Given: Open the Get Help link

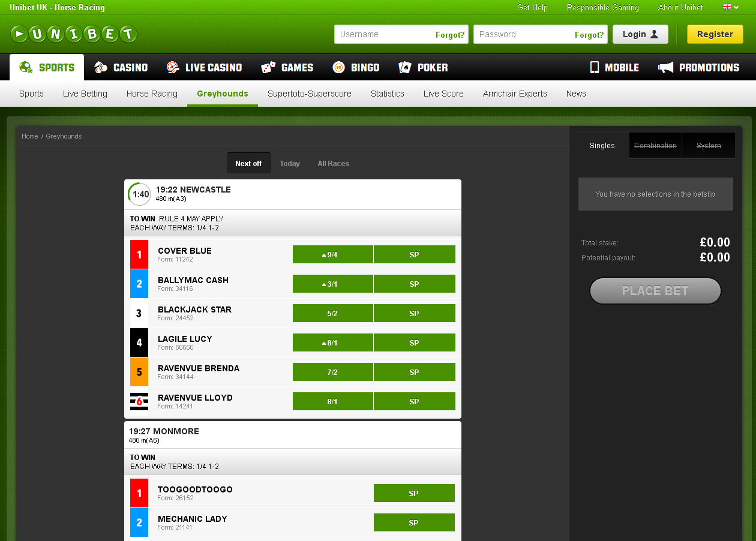Looking at the screenshot, I should 532,7.
